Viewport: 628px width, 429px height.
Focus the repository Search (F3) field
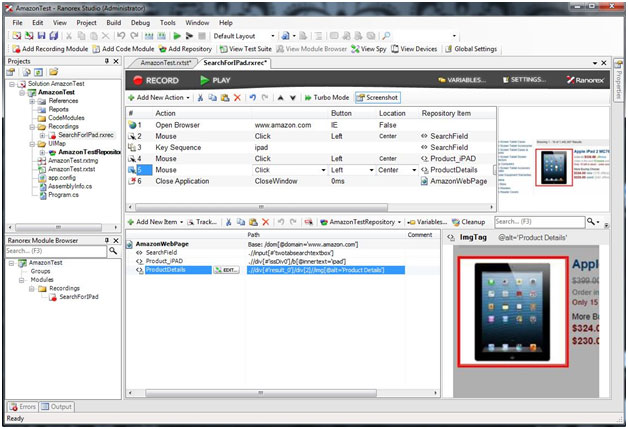point(539,222)
